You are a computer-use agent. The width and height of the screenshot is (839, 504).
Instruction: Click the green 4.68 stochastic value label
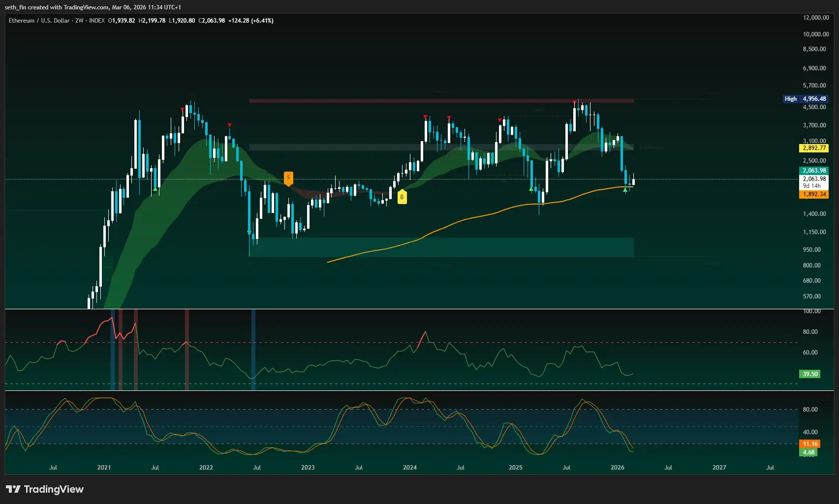pyautogui.click(x=808, y=452)
